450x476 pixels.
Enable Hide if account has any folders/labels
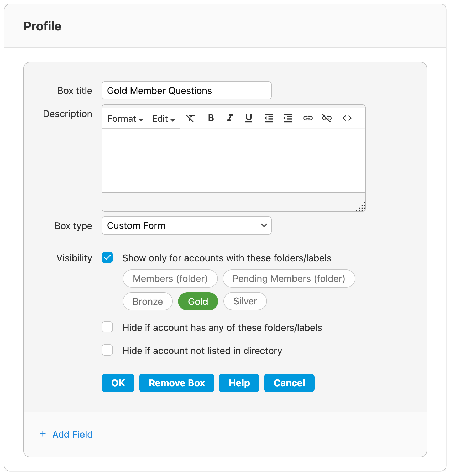pyautogui.click(x=107, y=327)
